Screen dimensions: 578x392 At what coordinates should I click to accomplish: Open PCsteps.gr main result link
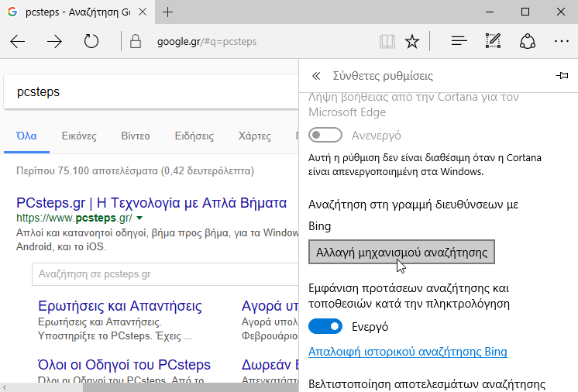152,203
